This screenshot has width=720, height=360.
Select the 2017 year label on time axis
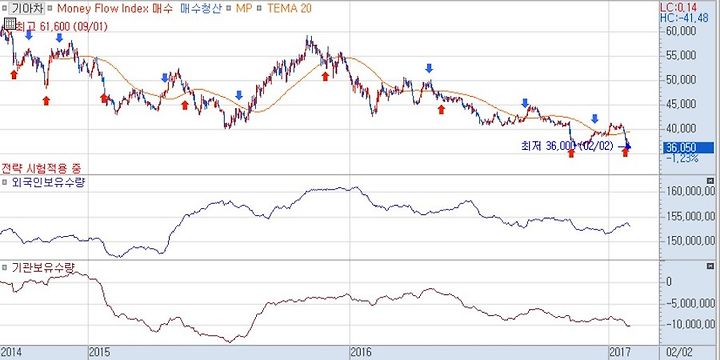620,352
